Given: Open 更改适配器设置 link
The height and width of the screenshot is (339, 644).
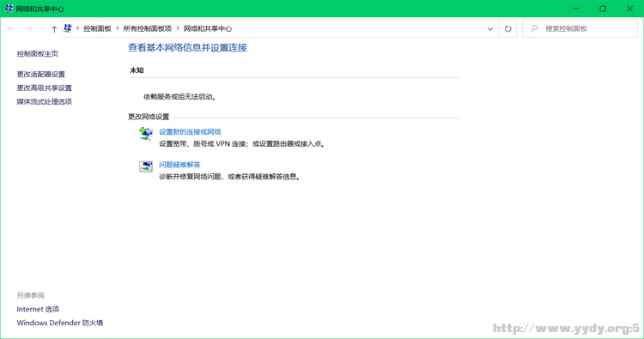Looking at the screenshot, I should pos(40,75).
